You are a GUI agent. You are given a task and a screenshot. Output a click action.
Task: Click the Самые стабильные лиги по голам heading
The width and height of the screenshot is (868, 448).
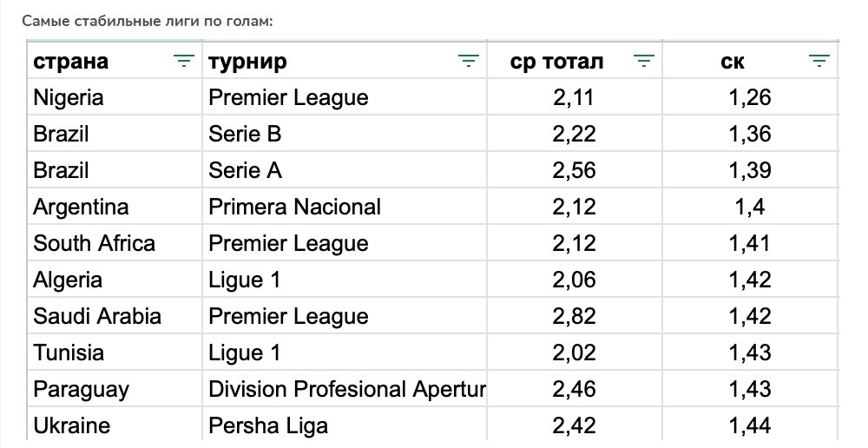pos(148,20)
